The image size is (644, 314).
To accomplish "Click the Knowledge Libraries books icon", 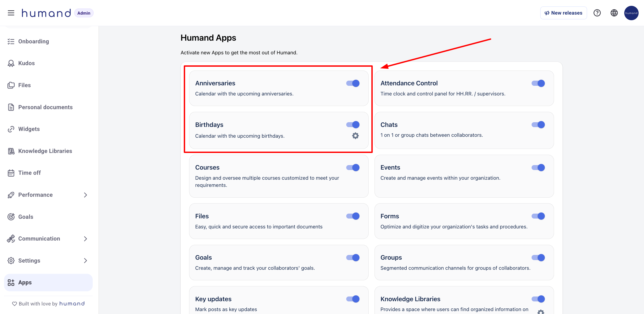I will [11, 151].
